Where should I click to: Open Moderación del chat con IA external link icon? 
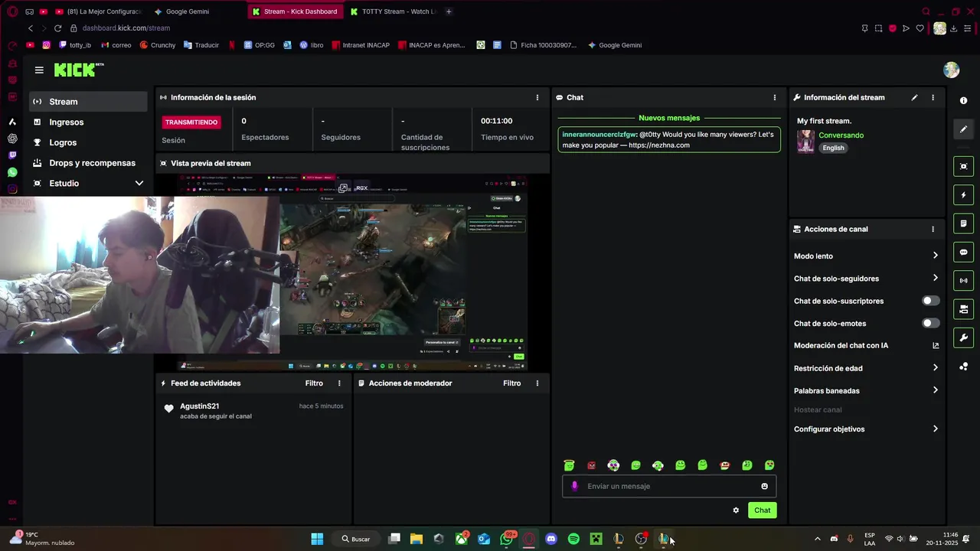pos(935,345)
